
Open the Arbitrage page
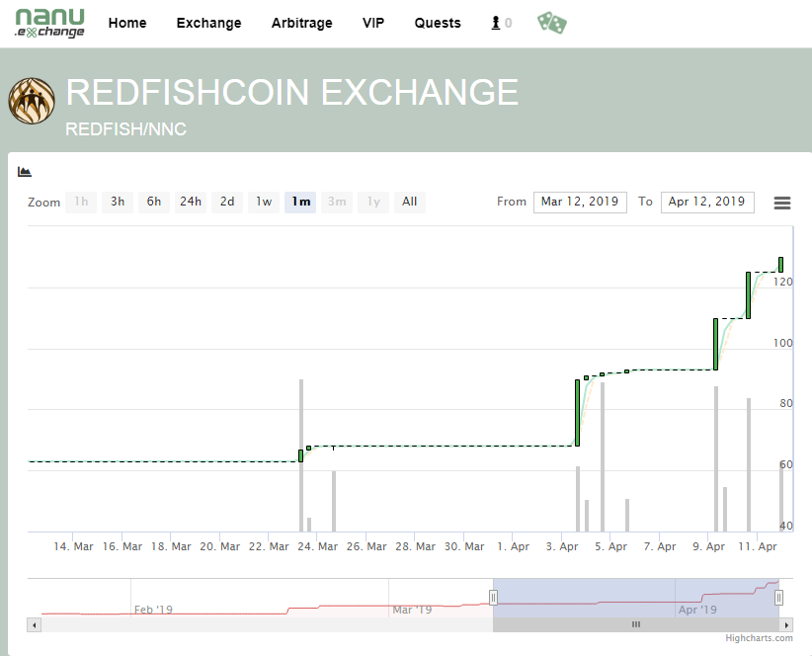[x=302, y=23]
